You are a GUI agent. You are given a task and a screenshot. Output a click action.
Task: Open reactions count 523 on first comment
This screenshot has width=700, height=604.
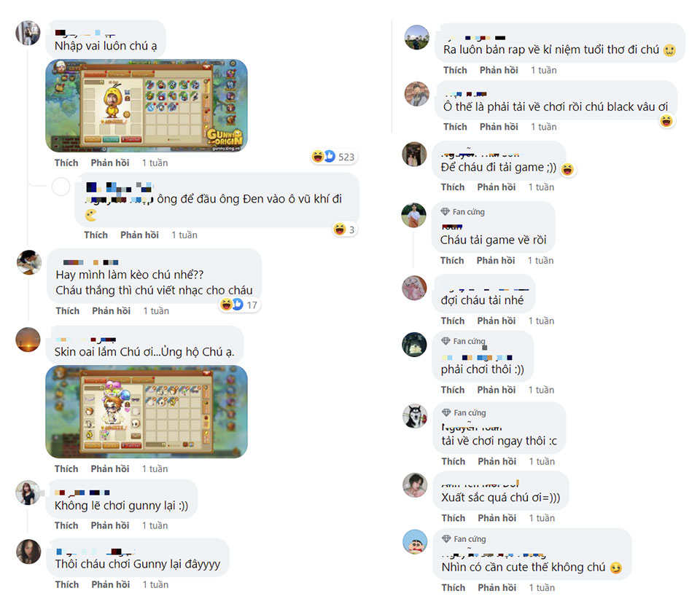pyautogui.click(x=334, y=157)
